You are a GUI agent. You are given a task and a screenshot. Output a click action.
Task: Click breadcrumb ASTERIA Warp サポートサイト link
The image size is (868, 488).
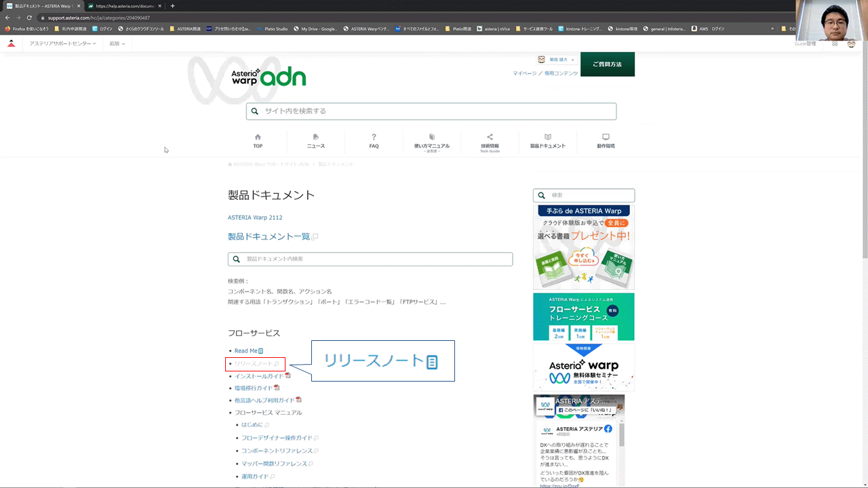point(271,165)
